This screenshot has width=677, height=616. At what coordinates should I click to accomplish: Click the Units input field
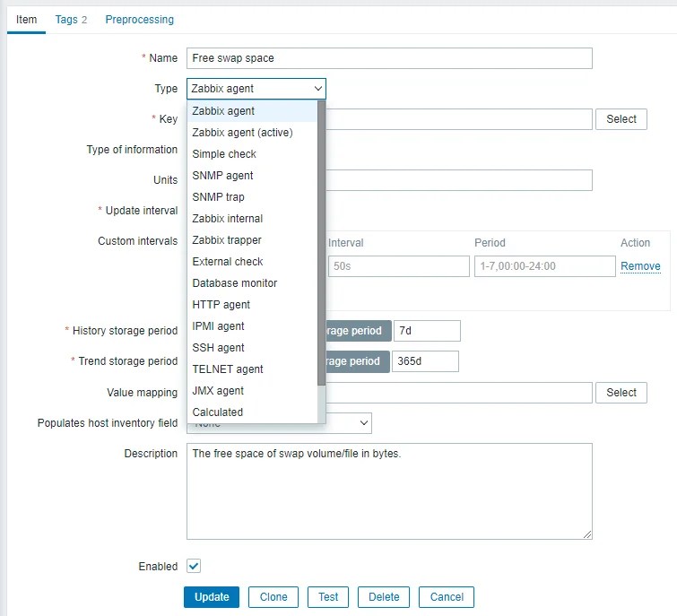[x=458, y=180]
